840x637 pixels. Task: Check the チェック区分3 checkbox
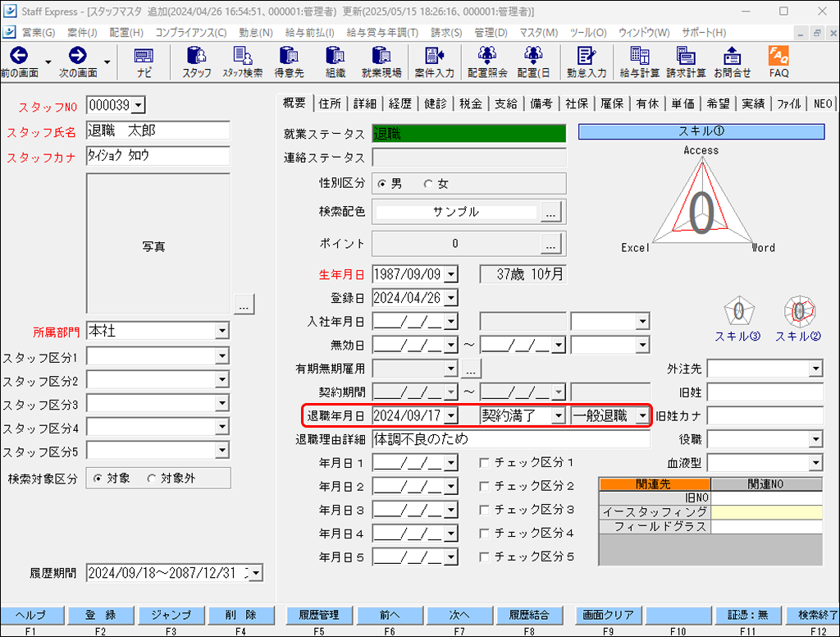point(484,510)
